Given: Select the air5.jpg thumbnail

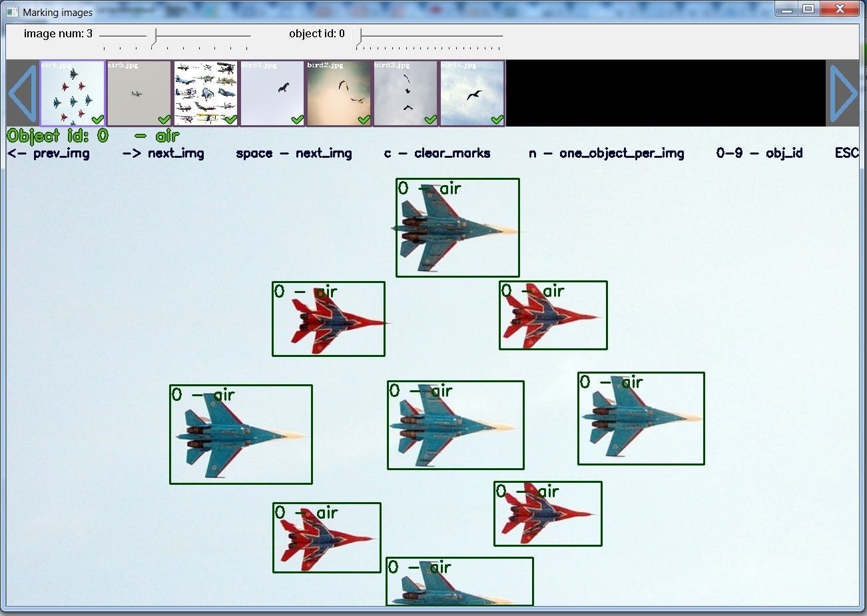Looking at the screenshot, I should 139,92.
